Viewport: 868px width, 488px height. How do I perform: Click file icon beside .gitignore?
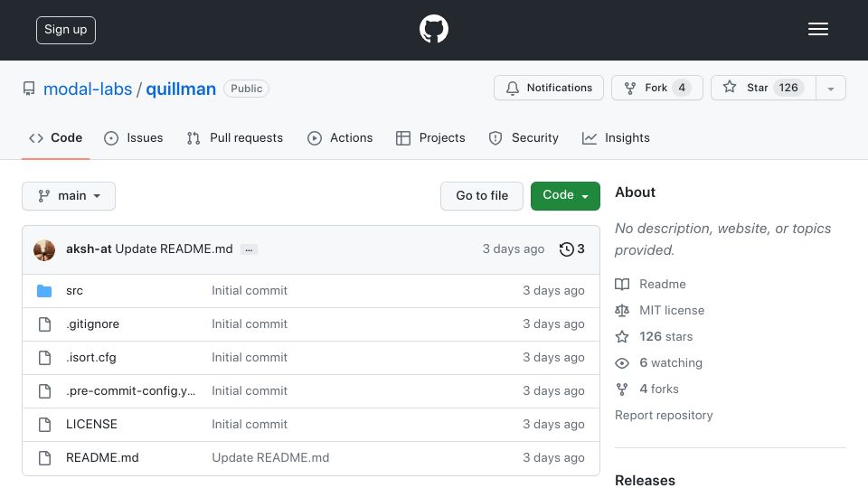pyautogui.click(x=44, y=324)
